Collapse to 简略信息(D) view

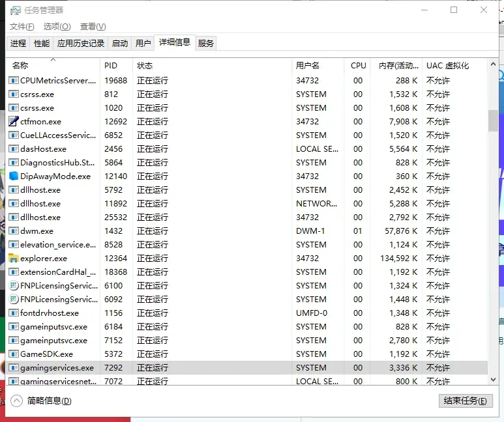coord(49,401)
